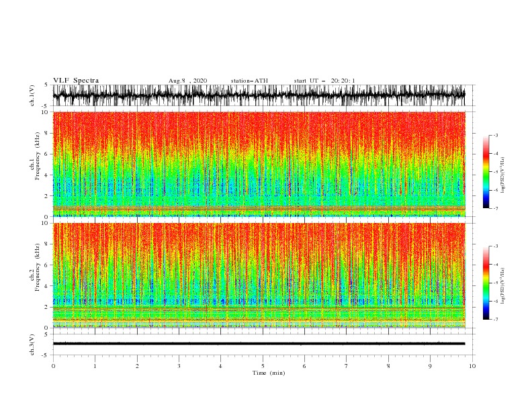Click the ch.3(V) axis tick "-5"

(45, 355)
